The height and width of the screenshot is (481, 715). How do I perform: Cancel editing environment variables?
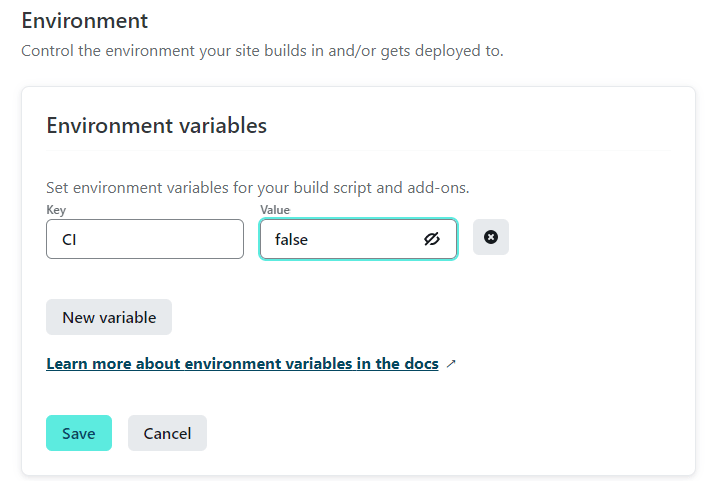(x=167, y=433)
